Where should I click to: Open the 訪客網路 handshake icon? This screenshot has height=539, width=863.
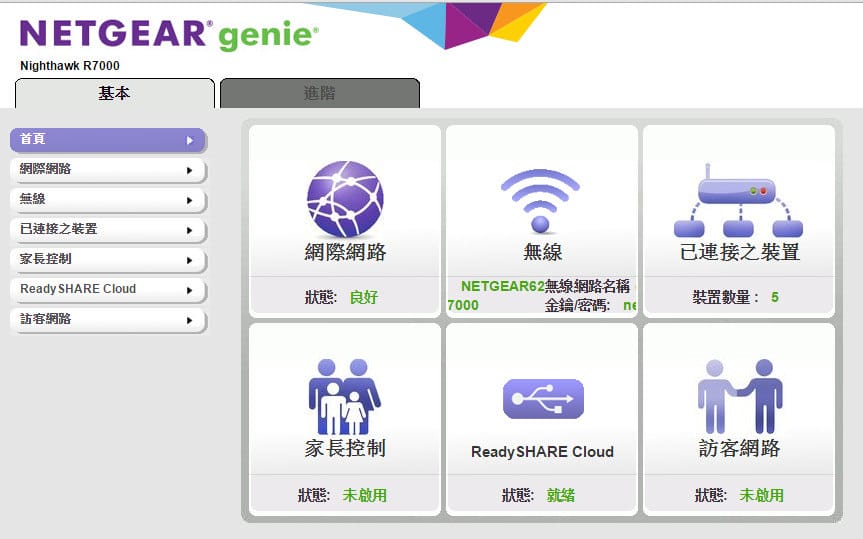tap(740, 396)
